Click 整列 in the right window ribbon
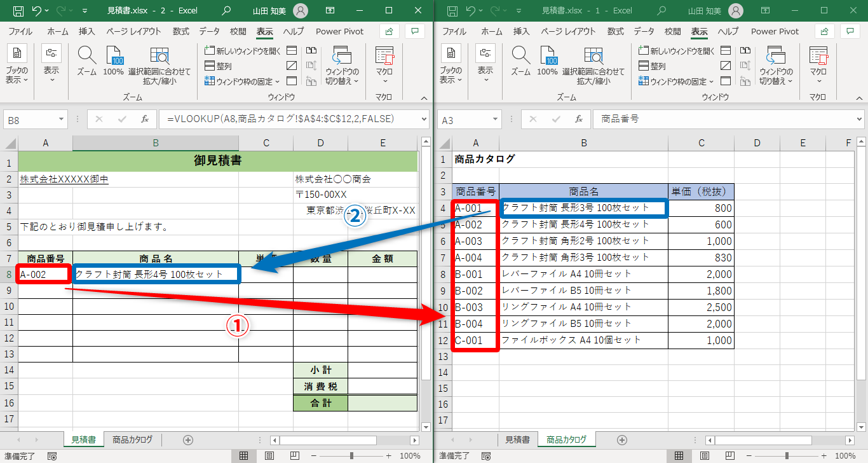 pos(653,66)
